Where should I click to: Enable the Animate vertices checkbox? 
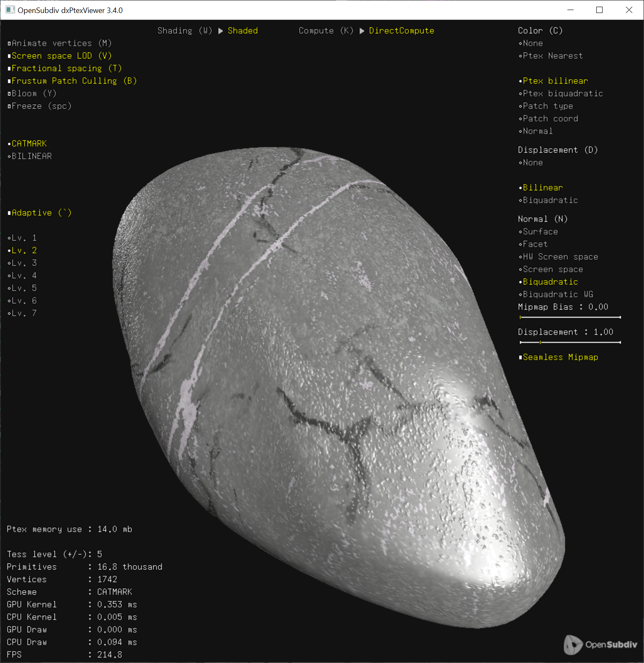59,43
